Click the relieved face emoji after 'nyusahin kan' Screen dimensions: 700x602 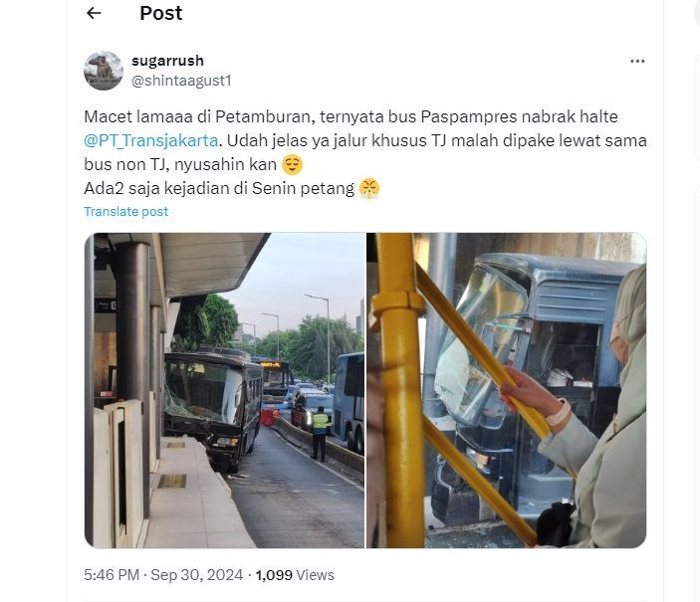293,164
